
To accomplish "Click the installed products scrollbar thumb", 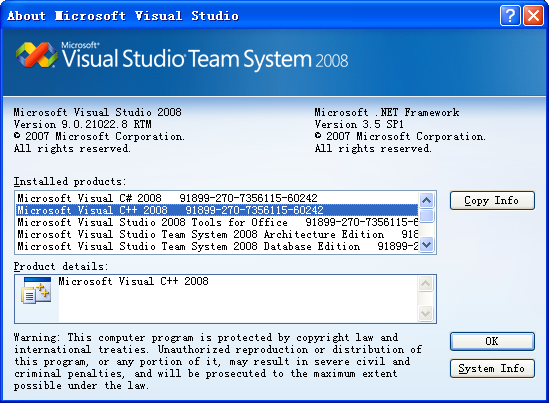I will click(x=426, y=216).
